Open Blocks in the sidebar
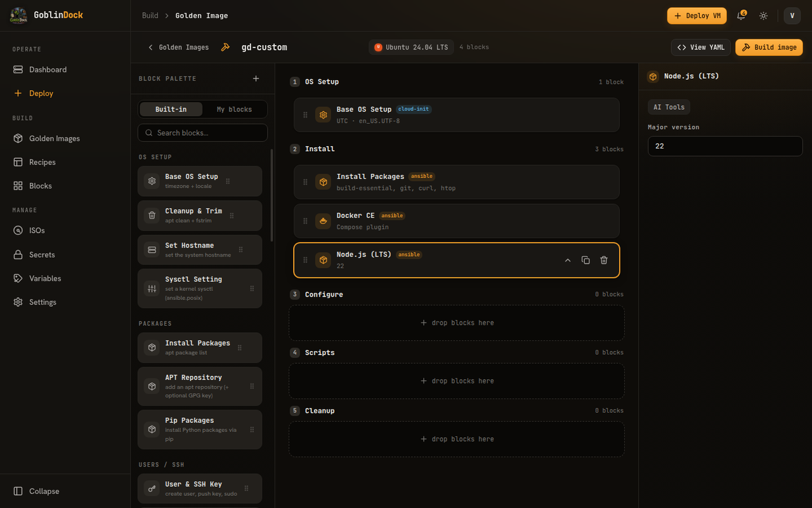This screenshot has height=508, width=812. pyautogui.click(x=65, y=186)
